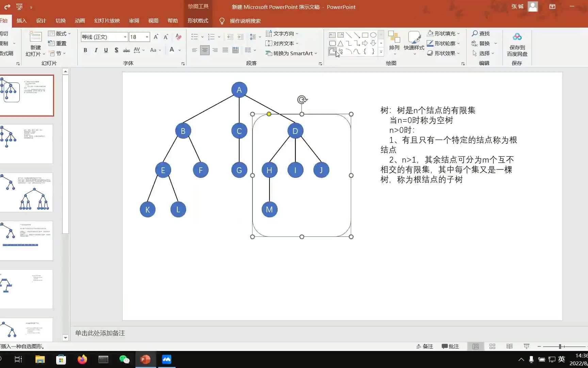
Task: Open the font name dropdown
Action: point(125,37)
